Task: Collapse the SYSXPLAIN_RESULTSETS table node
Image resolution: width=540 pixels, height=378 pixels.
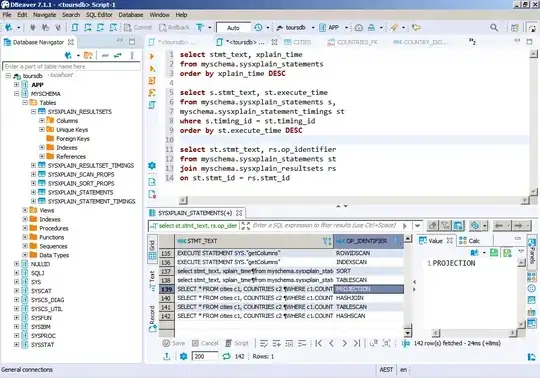Action: [33, 112]
